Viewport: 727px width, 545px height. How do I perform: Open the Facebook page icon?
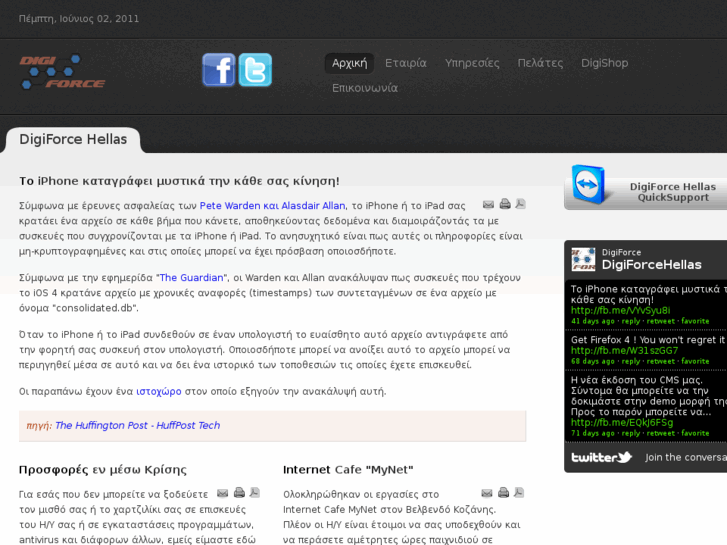point(218,70)
